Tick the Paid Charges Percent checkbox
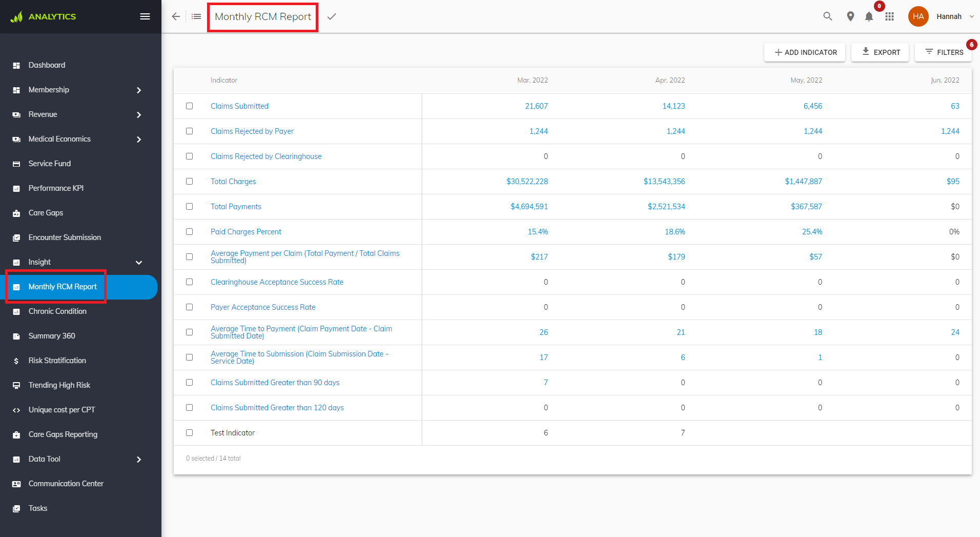 (190, 232)
